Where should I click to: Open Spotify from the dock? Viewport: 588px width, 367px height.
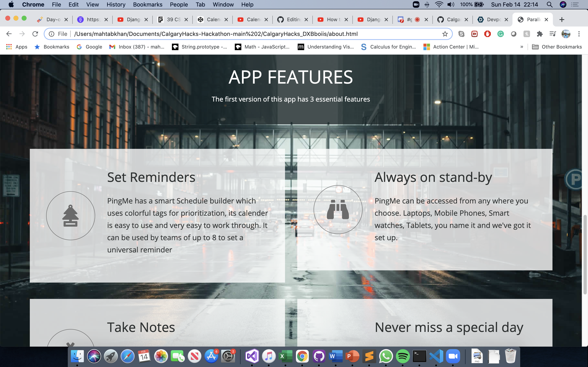coord(403,356)
